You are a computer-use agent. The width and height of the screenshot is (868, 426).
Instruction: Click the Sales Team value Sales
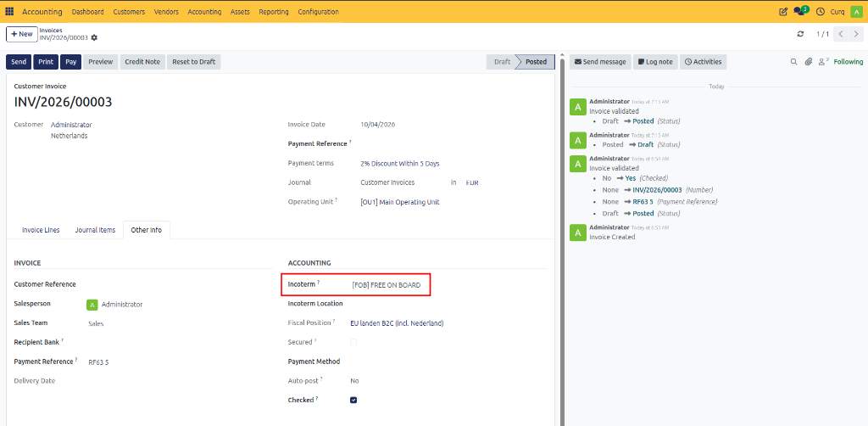coord(96,324)
